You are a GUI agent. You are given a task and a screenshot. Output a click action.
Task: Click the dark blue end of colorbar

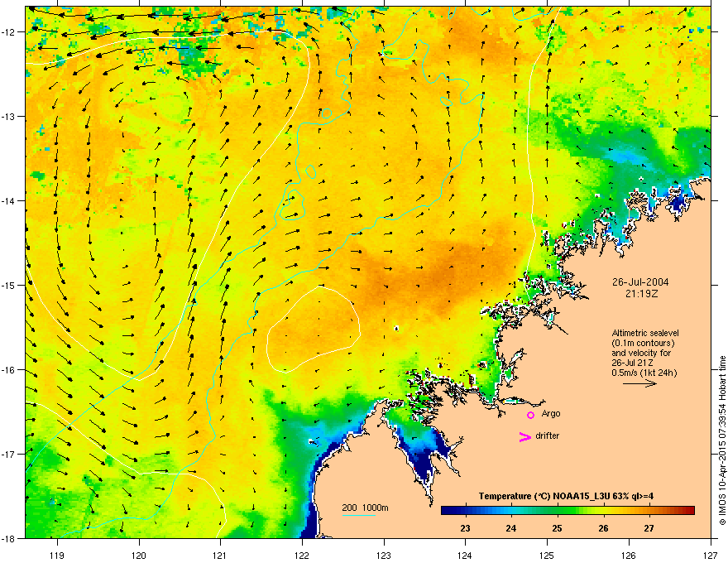point(447,510)
